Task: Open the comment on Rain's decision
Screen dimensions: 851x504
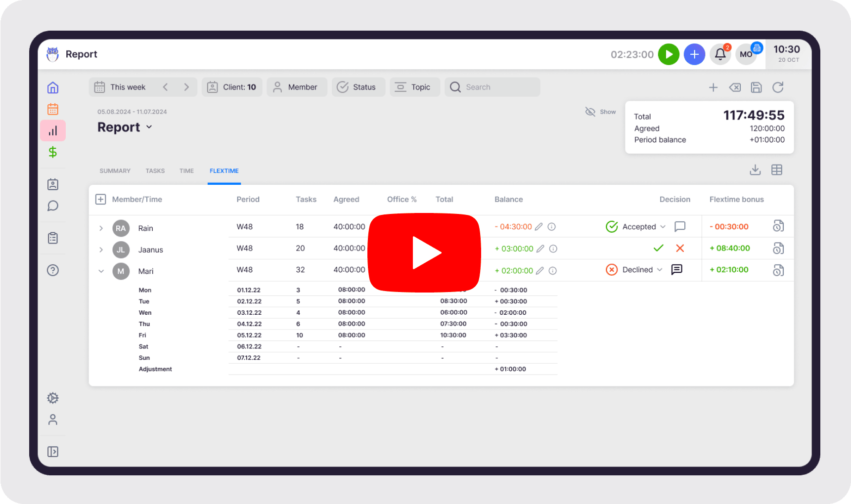Action: point(680,226)
